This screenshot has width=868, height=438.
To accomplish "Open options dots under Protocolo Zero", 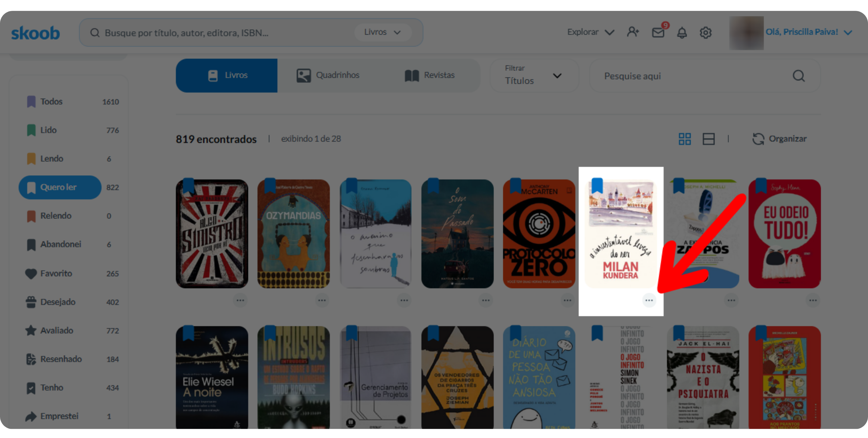I will (x=567, y=300).
